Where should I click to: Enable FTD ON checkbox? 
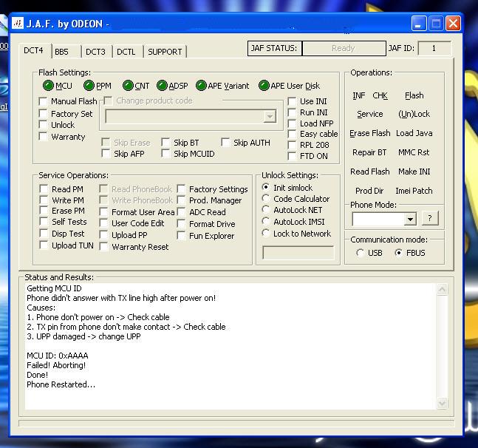coord(292,156)
